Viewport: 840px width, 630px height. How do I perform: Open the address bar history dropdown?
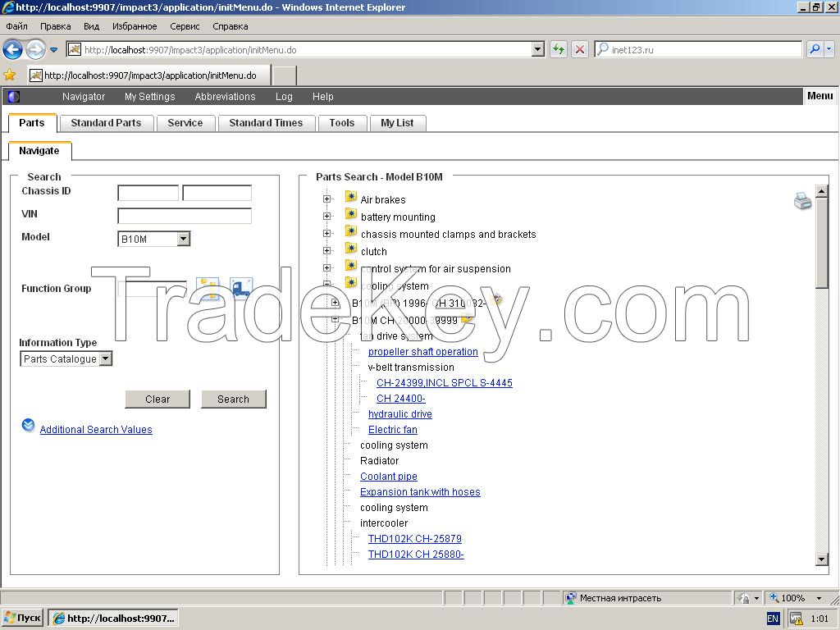[538, 50]
